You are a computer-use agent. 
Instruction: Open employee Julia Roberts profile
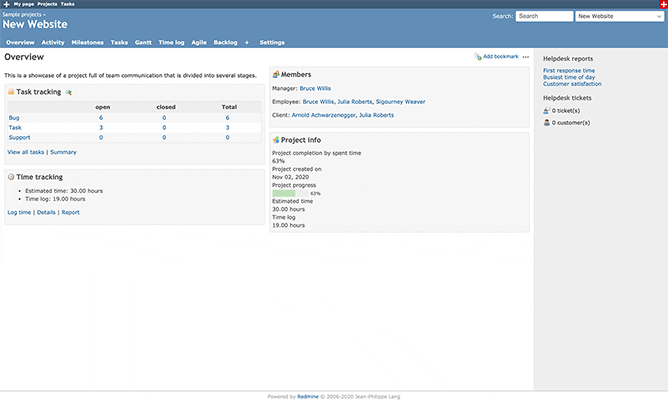(x=355, y=102)
